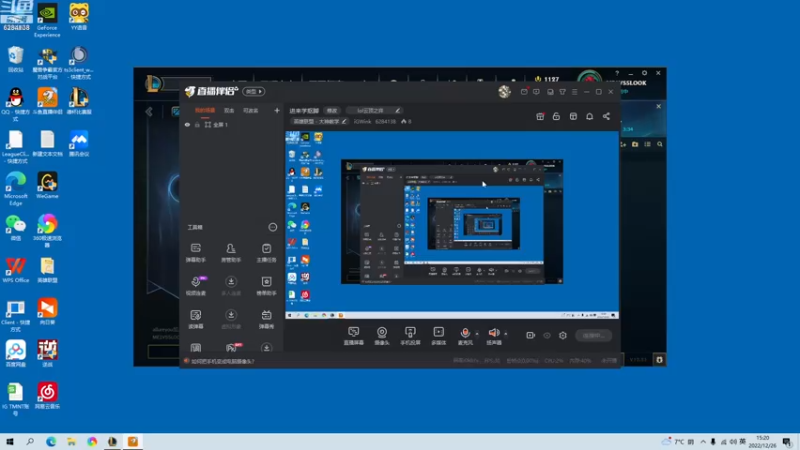Open the streaming settings gear
The width and height of the screenshot is (800, 450).
point(563,335)
